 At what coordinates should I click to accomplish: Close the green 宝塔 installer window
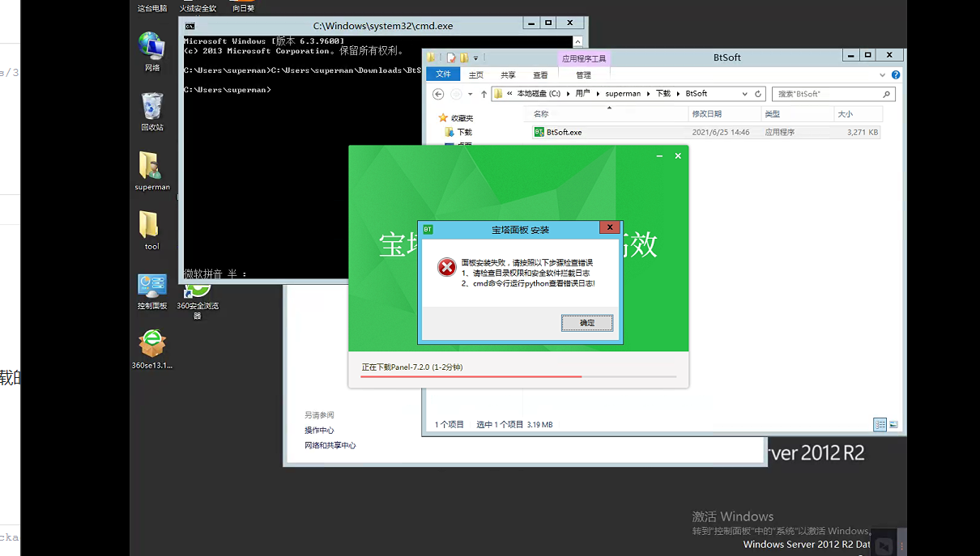(x=678, y=155)
